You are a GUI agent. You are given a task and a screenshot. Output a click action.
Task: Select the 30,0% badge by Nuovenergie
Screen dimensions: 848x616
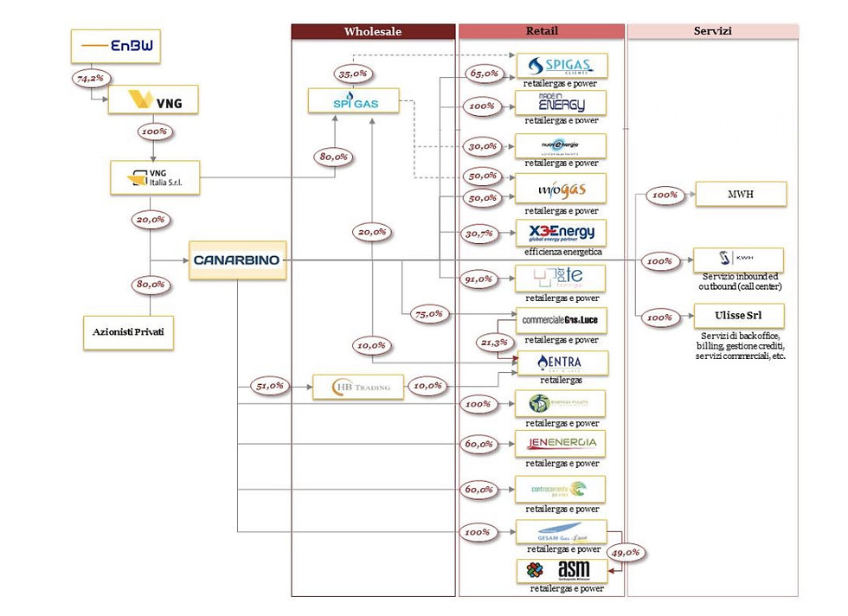click(483, 146)
